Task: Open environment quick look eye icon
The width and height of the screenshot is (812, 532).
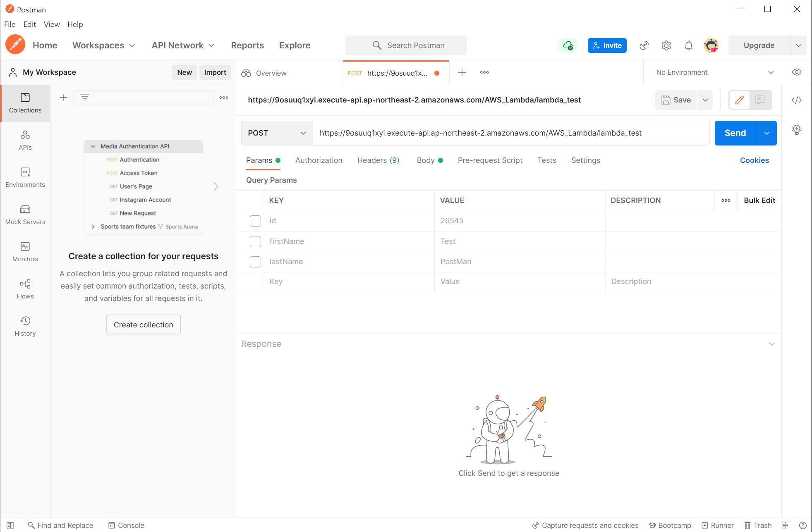Action: [x=797, y=72]
